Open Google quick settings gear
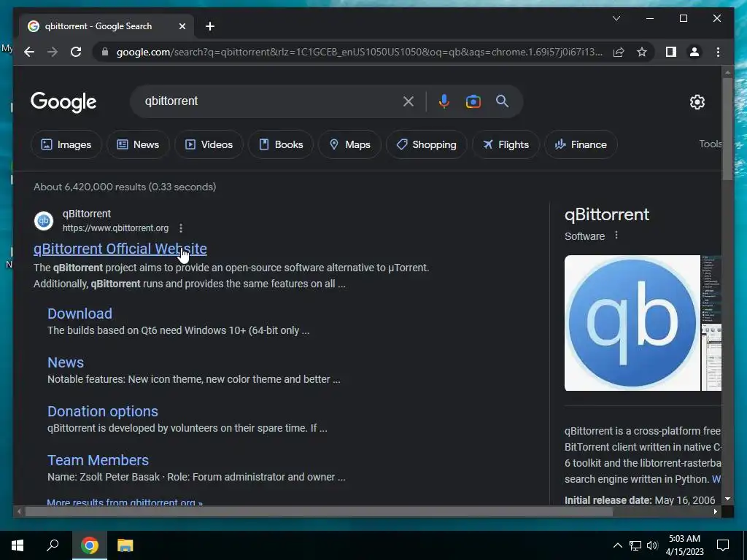Viewport: 747px width, 560px height. [697, 102]
